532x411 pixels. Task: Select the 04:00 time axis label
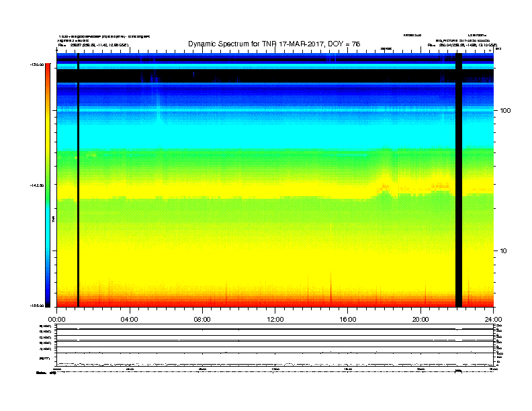(x=129, y=320)
